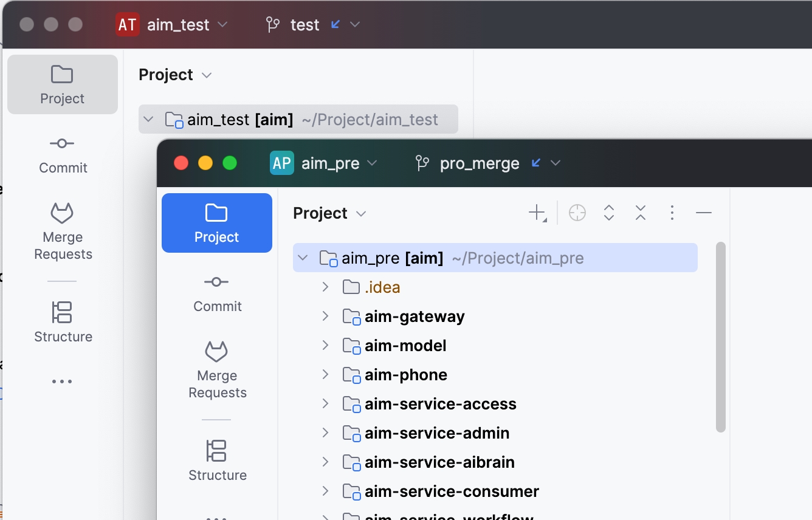Expand the .idea folder
812x520 pixels.
(x=325, y=287)
